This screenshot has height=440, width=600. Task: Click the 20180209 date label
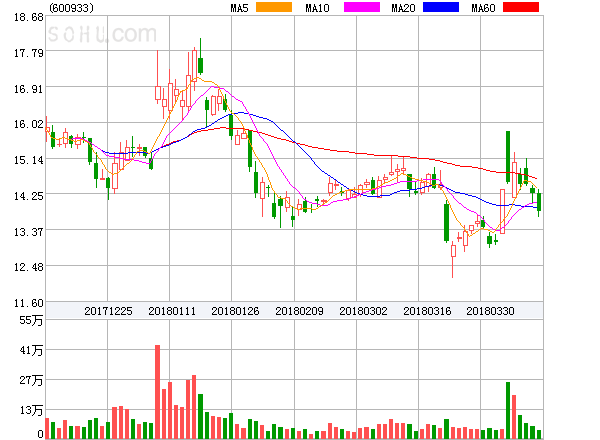299,311
